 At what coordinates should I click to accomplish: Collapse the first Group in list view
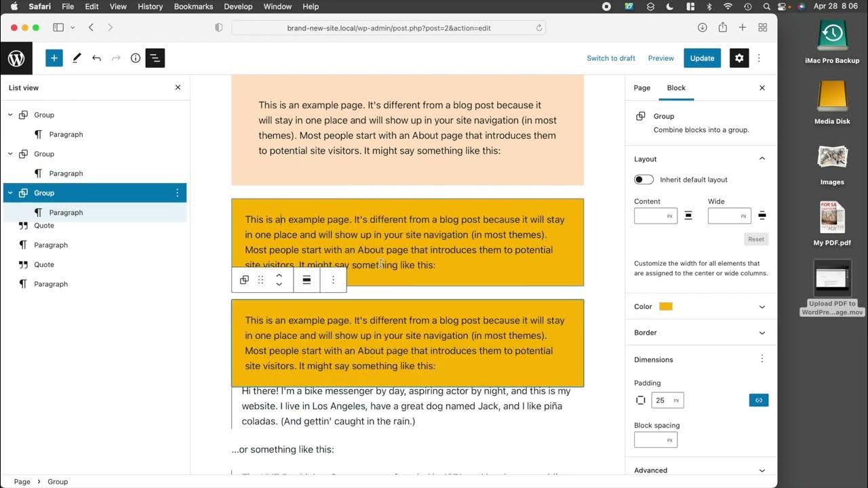(x=10, y=115)
